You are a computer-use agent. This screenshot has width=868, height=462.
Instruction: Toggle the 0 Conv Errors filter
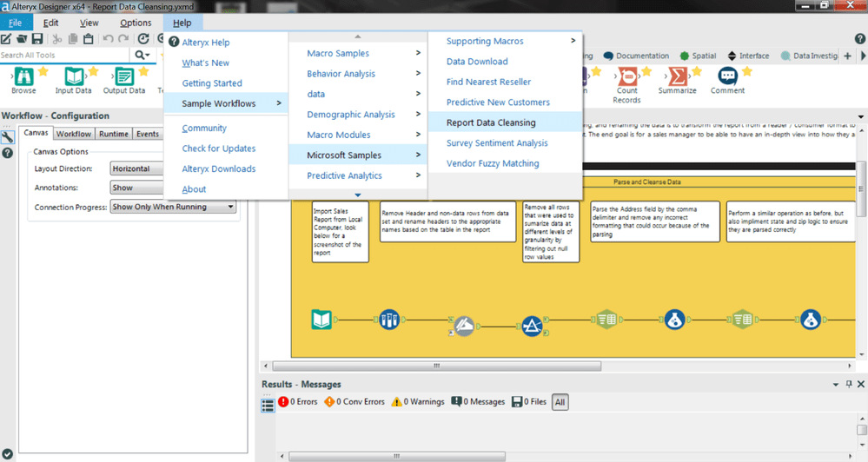[x=354, y=402]
